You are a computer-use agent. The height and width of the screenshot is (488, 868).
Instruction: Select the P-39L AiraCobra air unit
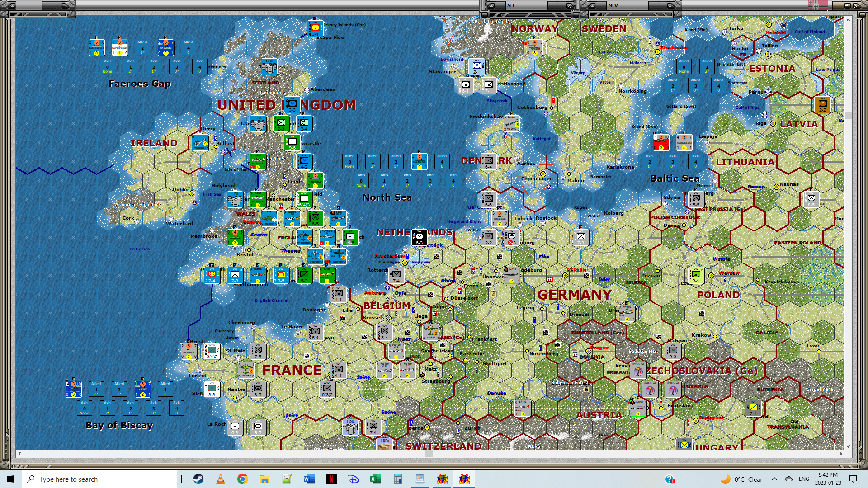327,275
